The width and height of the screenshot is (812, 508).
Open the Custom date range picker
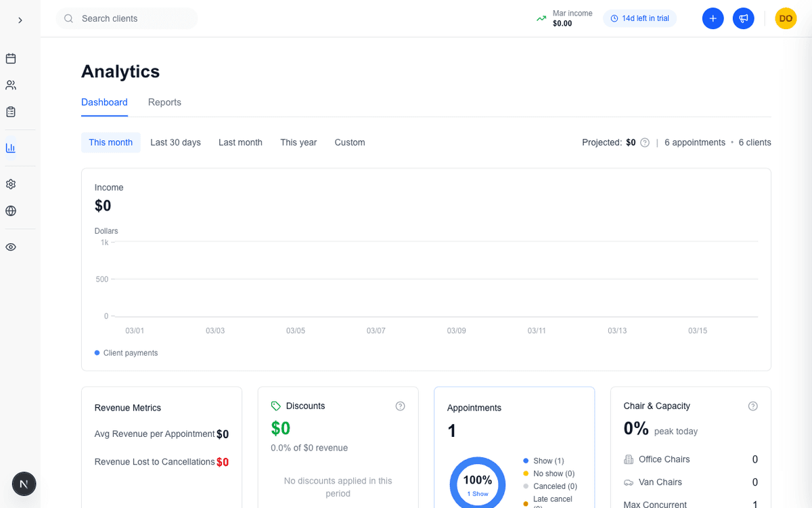pyautogui.click(x=349, y=142)
